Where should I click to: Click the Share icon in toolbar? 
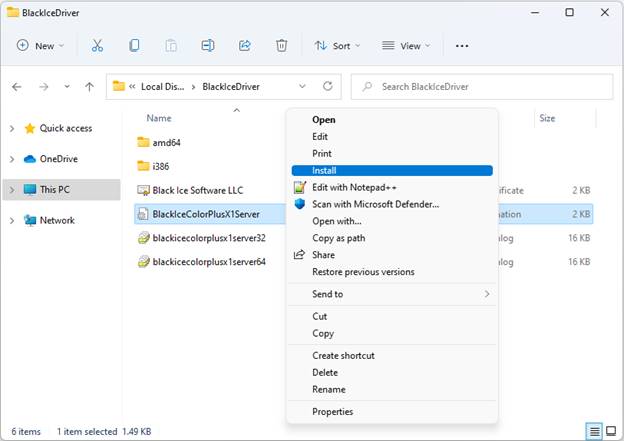point(245,46)
